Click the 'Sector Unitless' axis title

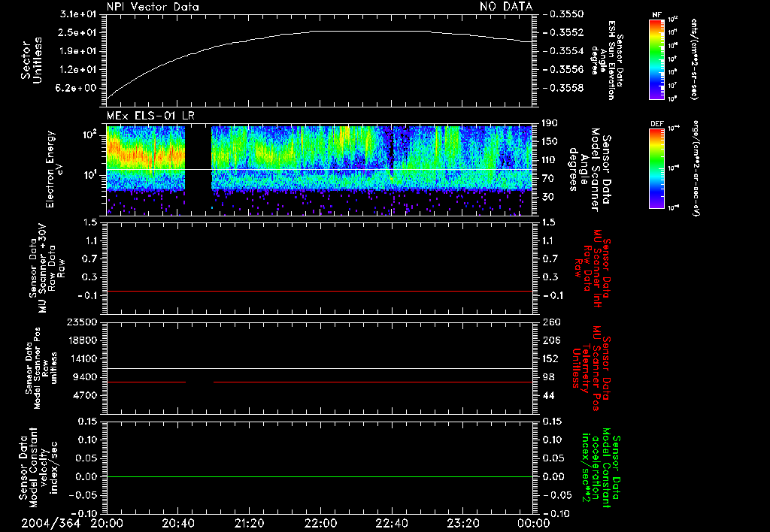coord(32,60)
